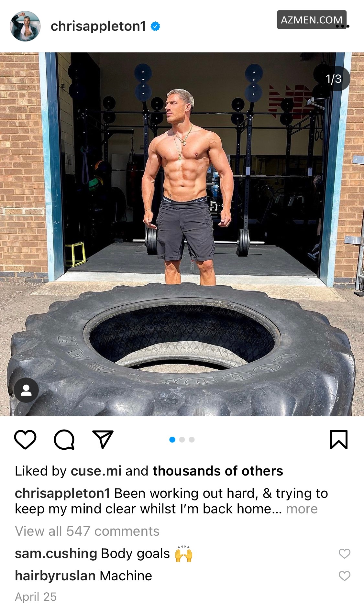Open chrisappleton1 profile picture avatar
Image resolution: width=364 pixels, height=603 pixels.
[26, 26]
